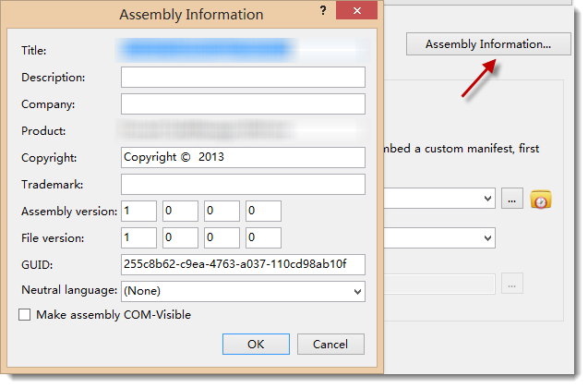Expand the lower right combo box

[439, 238]
